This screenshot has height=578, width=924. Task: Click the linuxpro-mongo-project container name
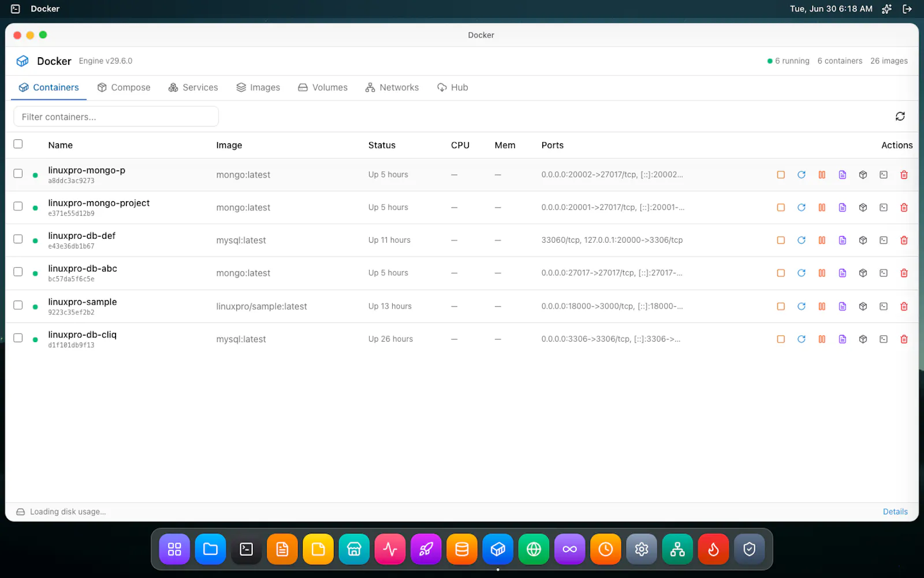pos(99,203)
